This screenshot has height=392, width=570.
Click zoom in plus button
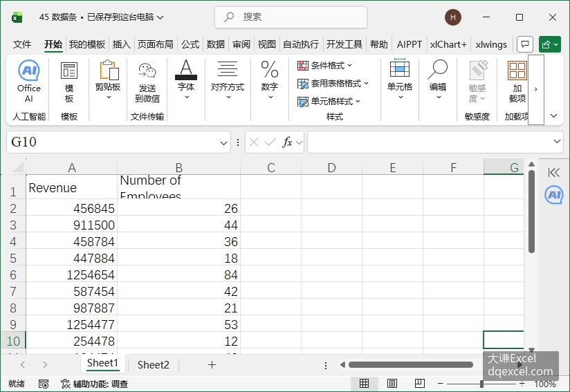click(522, 383)
